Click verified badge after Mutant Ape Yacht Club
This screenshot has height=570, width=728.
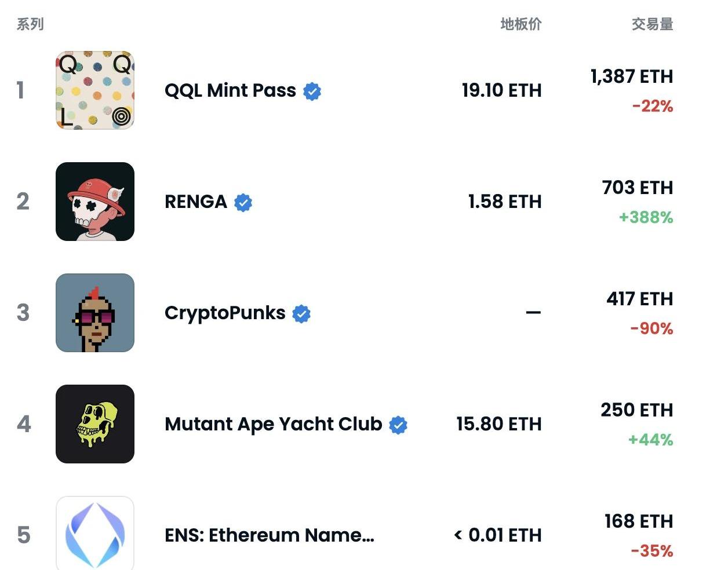click(x=398, y=425)
